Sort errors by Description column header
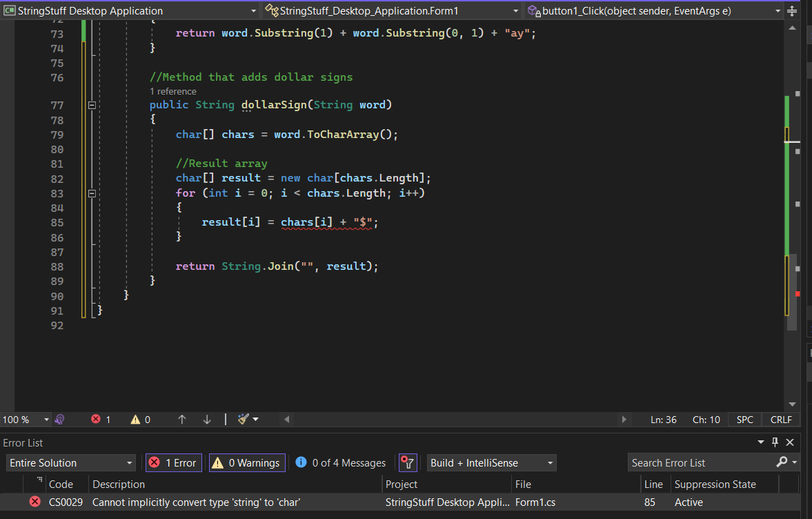 point(119,484)
